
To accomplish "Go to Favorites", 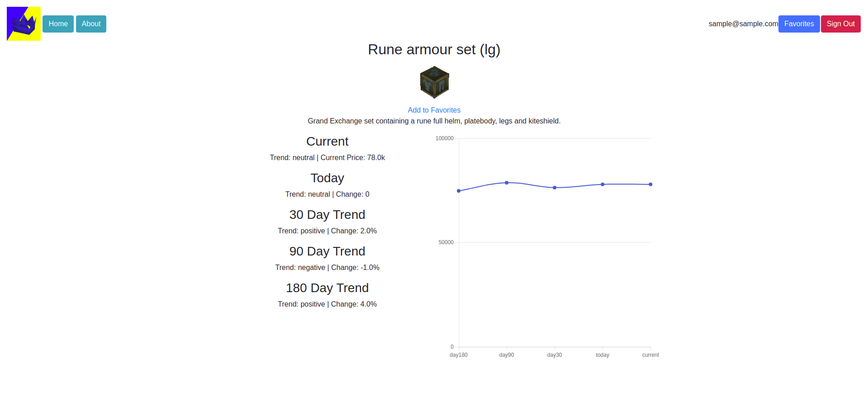I will pyautogui.click(x=799, y=24).
